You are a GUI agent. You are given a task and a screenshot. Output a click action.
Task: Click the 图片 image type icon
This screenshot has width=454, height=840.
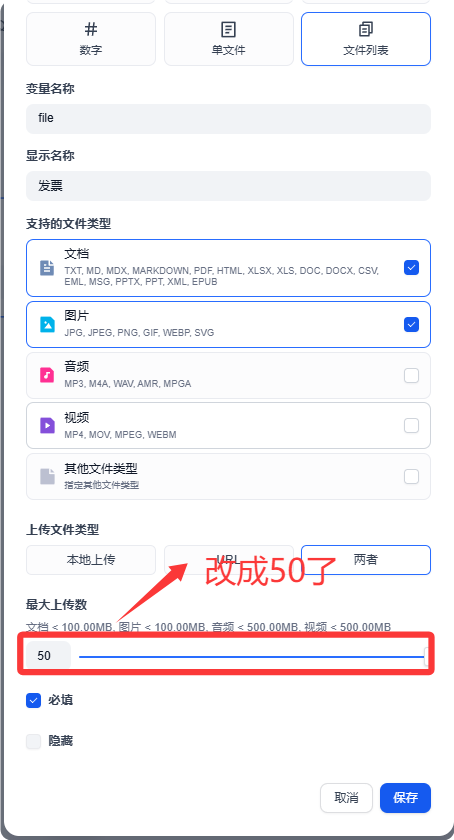[x=47, y=324]
